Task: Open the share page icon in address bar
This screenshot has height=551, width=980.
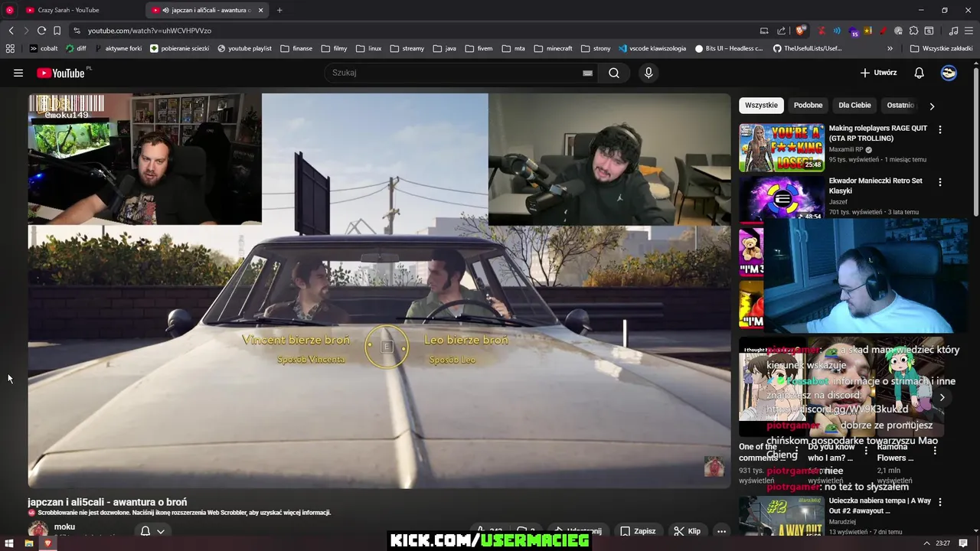Action: point(781,31)
